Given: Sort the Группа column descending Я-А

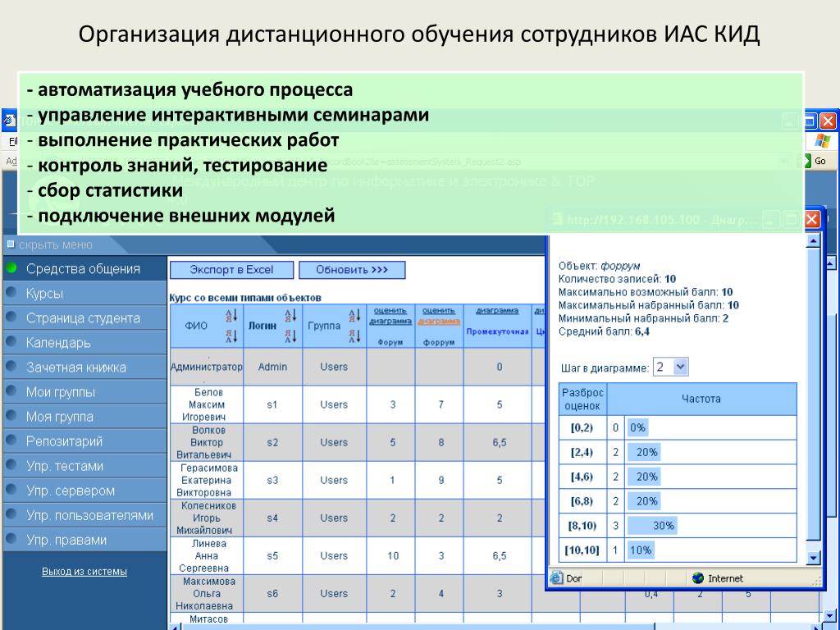Looking at the screenshot, I should [354, 336].
